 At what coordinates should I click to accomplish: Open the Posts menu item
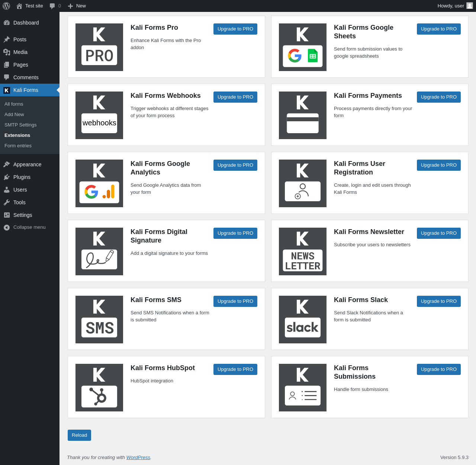[30, 39]
